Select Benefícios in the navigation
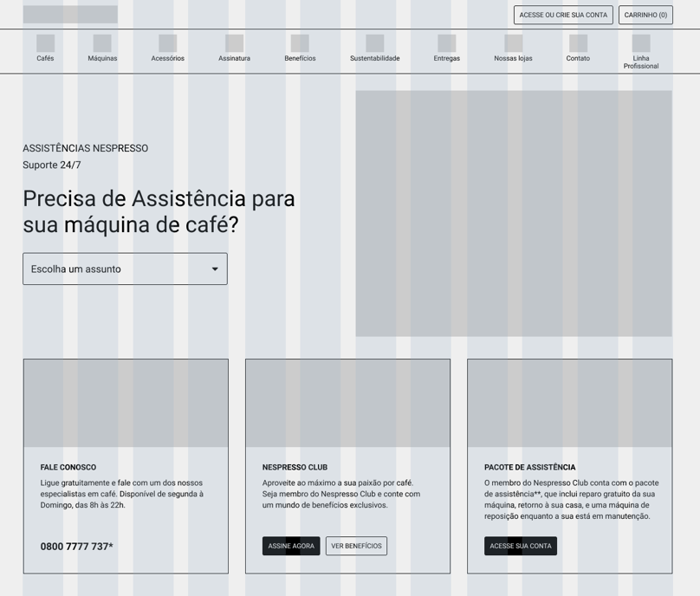 pos(300,58)
